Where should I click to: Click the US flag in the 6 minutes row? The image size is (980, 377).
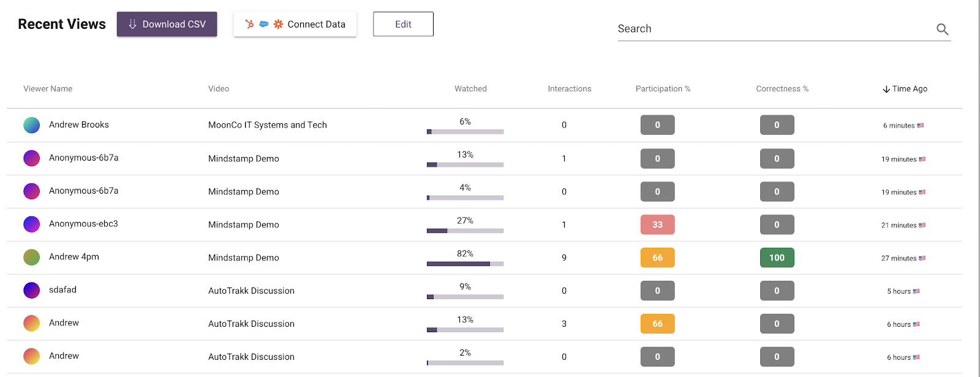(921, 126)
